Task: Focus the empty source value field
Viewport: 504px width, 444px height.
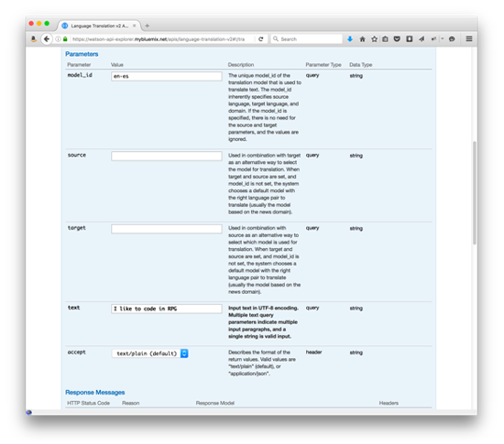Action: click(167, 156)
